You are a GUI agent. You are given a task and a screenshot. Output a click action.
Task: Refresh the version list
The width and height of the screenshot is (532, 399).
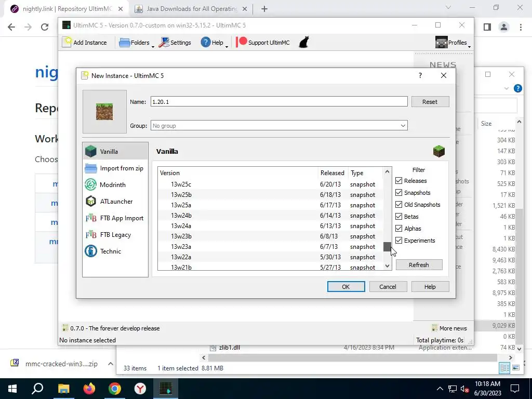point(419,264)
